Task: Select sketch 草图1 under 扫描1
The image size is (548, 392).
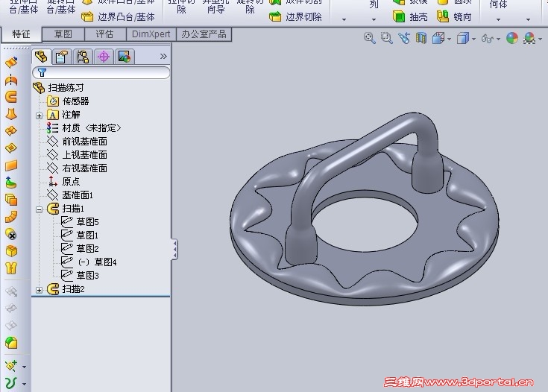Action: pos(80,235)
